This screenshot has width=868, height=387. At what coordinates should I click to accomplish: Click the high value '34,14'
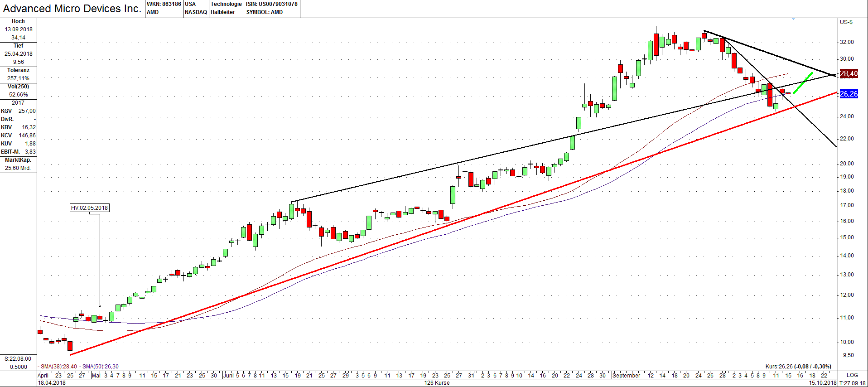pyautogui.click(x=19, y=38)
